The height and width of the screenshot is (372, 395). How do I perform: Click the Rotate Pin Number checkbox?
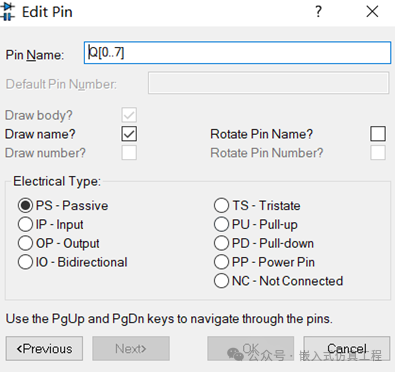click(x=378, y=153)
